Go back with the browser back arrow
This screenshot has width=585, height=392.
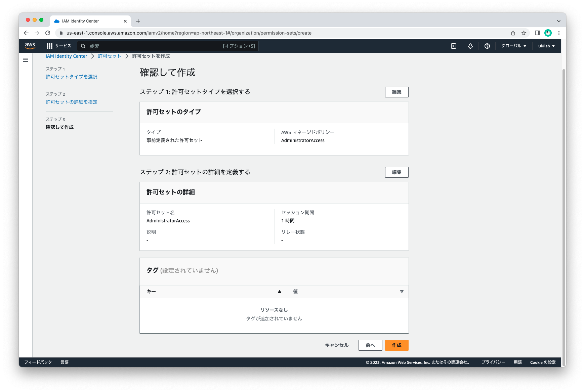click(x=26, y=33)
